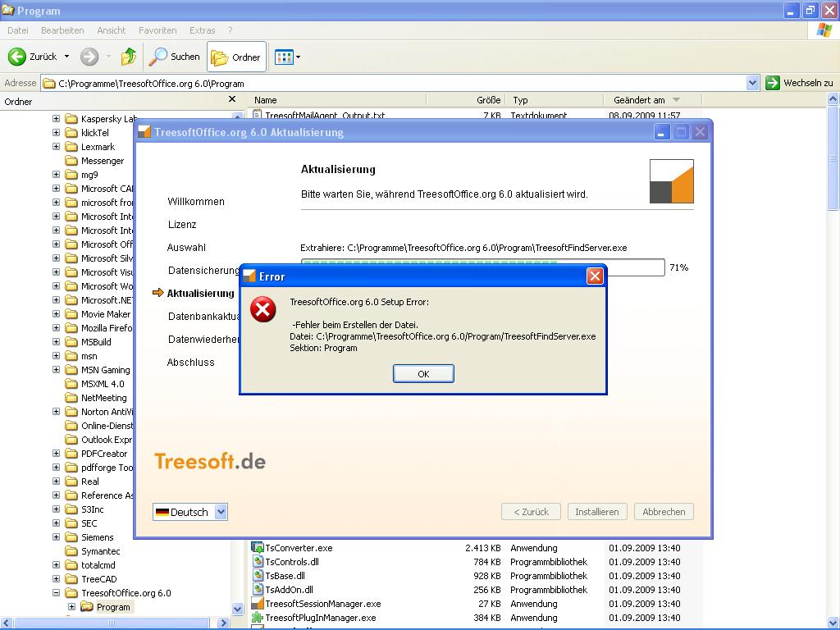Click the Suchen search button
840x630 pixels.
(174, 57)
